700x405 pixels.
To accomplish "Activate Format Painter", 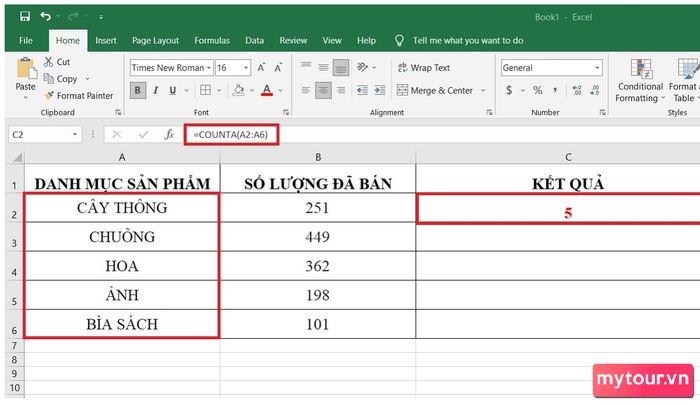I will tap(79, 96).
